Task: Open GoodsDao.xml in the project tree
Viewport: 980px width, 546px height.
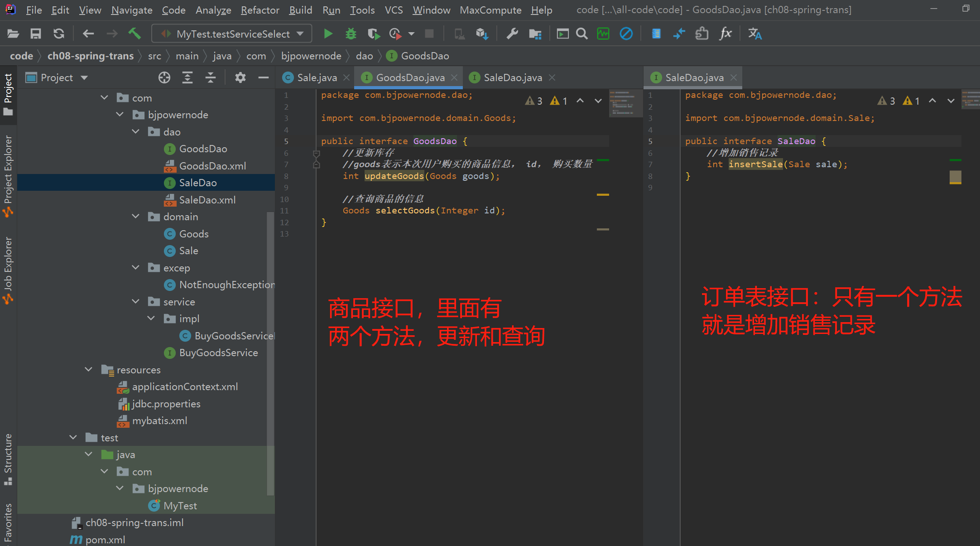Action: [212, 166]
